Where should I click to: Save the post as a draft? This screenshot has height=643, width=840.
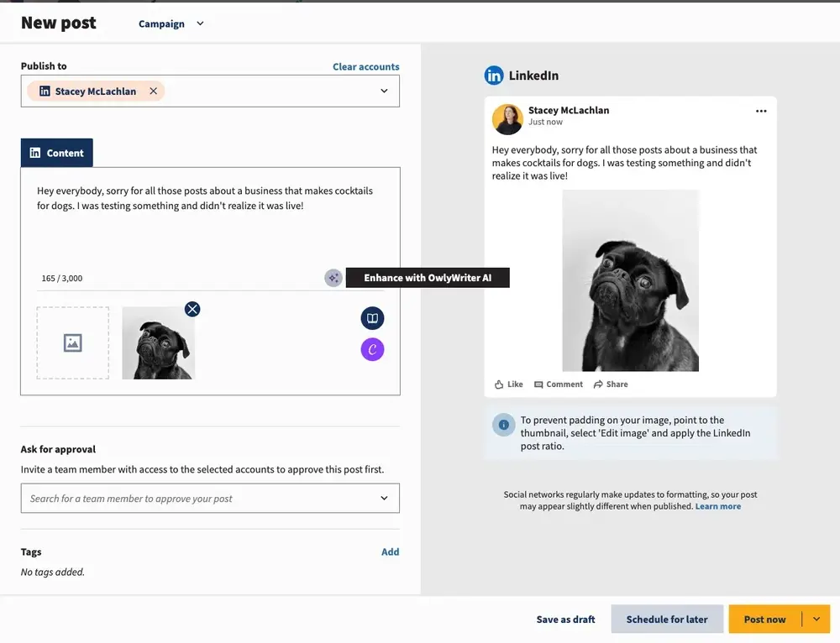565,619
